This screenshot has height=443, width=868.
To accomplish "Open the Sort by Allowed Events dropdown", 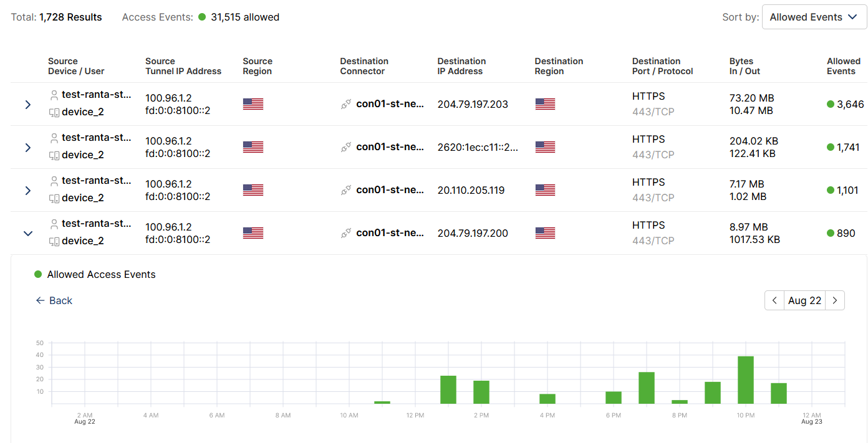I will [x=814, y=17].
